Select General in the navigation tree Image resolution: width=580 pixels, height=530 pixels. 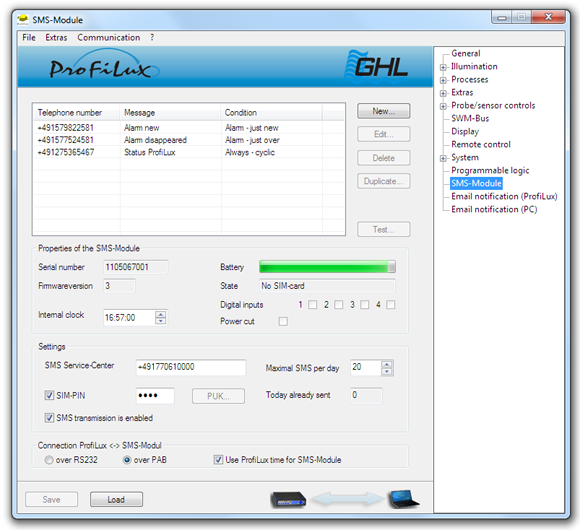pos(466,53)
